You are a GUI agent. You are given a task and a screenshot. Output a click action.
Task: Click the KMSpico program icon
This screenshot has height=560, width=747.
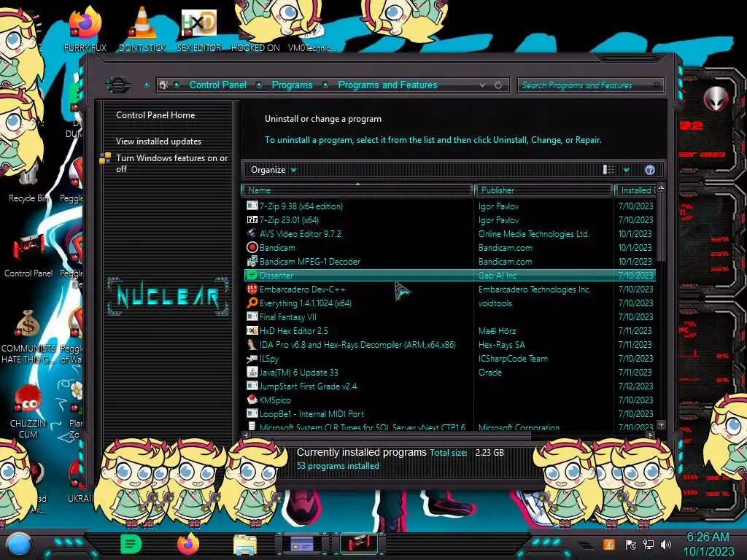pyautogui.click(x=252, y=400)
